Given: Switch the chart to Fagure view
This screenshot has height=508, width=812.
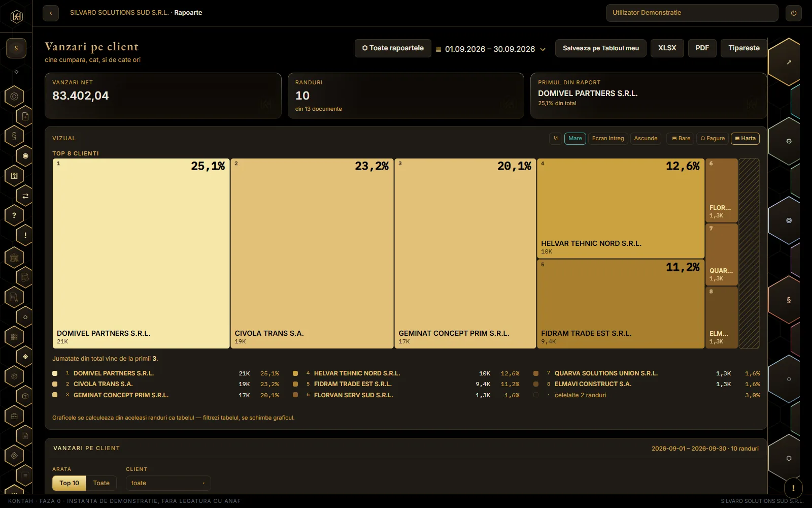Looking at the screenshot, I should coord(713,138).
